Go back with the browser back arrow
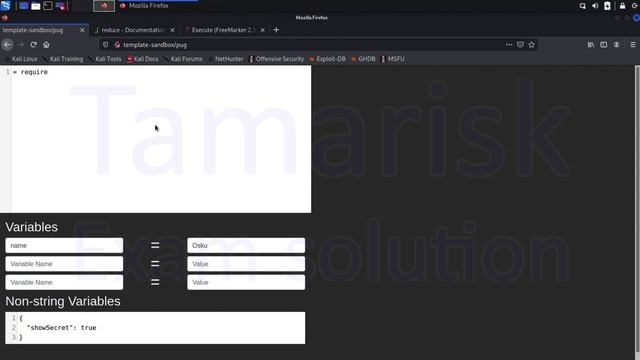The height and width of the screenshot is (360, 640). (7, 45)
